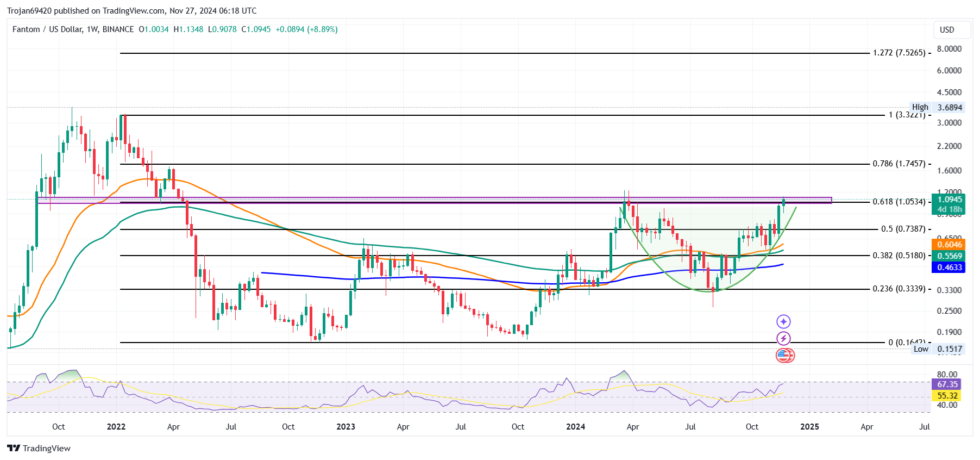Image resolution: width=980 pixels, height=460 pixels.
Task: Open the USD currency selector
Action: coord(952,30)
